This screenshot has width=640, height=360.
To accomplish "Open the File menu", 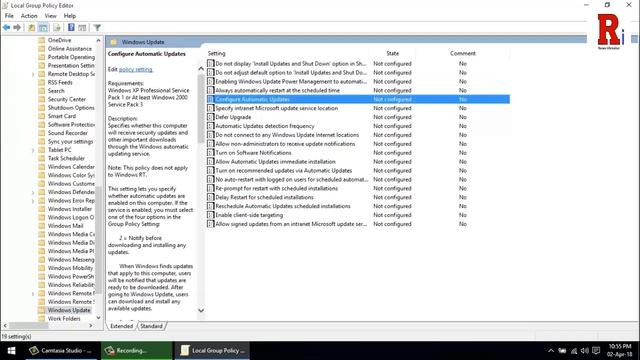I will [x=9, y=16].
